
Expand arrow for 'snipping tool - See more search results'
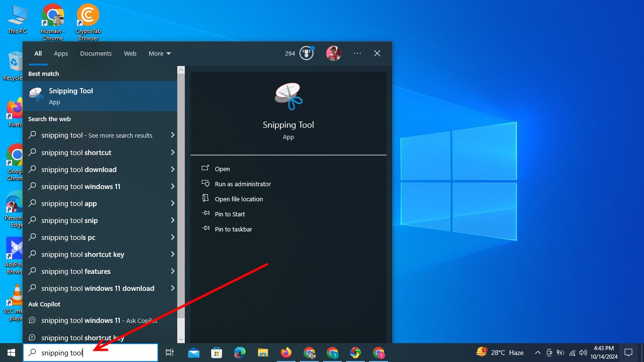(173, 135)
